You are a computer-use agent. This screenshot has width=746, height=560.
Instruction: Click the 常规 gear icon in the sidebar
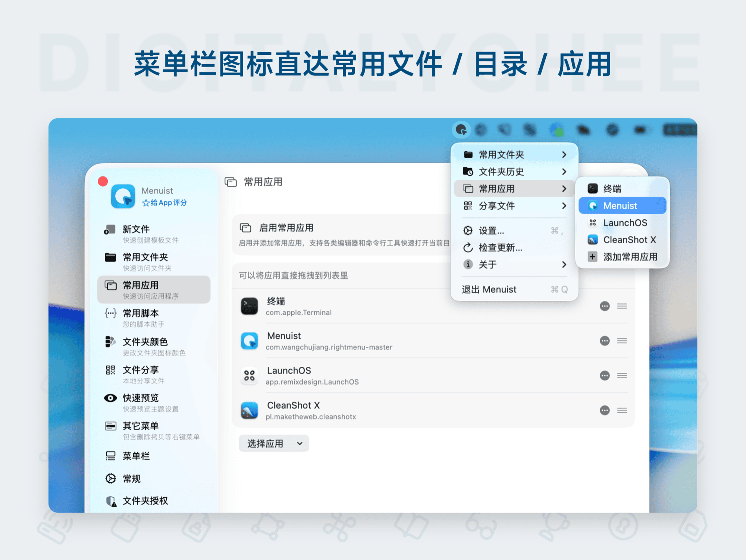click(110, 478)
